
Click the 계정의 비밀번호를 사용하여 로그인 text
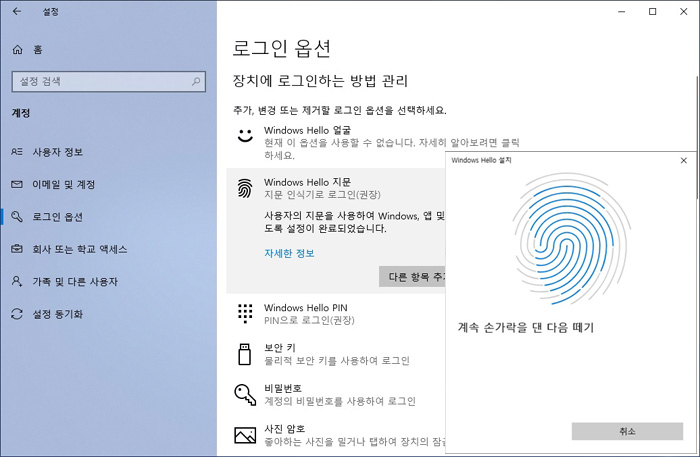coord(340,401)
